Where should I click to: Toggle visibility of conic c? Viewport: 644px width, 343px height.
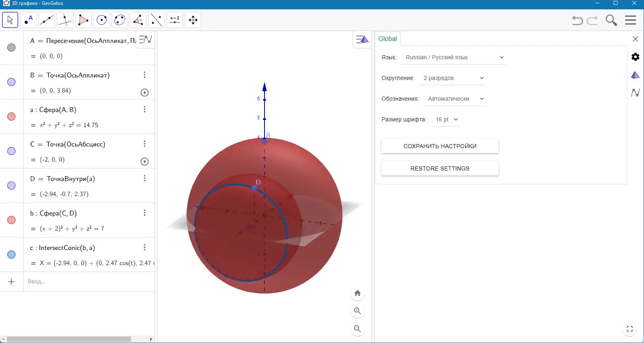coord(11,255)
